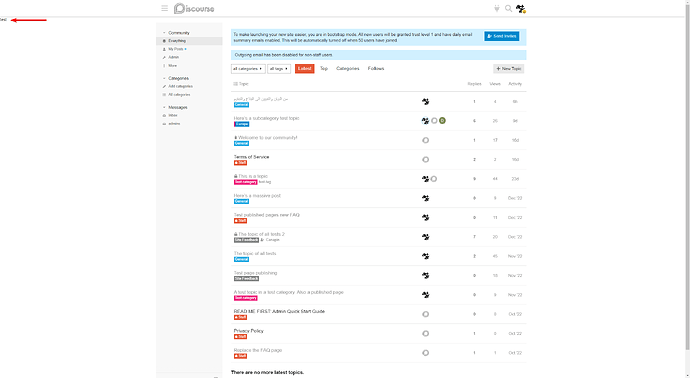The height and width of the screenshot is (378, 690).
Task: Open the all categories dropdown
Action: click(x=248, y=69)
